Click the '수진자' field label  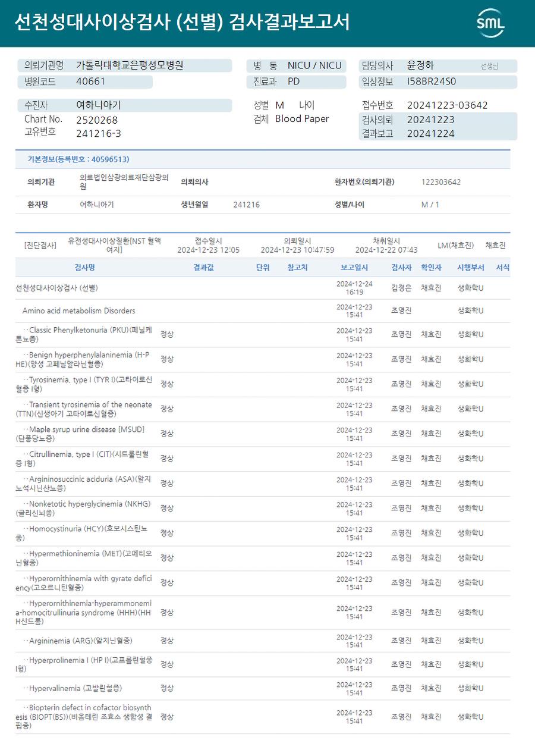[x=36, y=105]
